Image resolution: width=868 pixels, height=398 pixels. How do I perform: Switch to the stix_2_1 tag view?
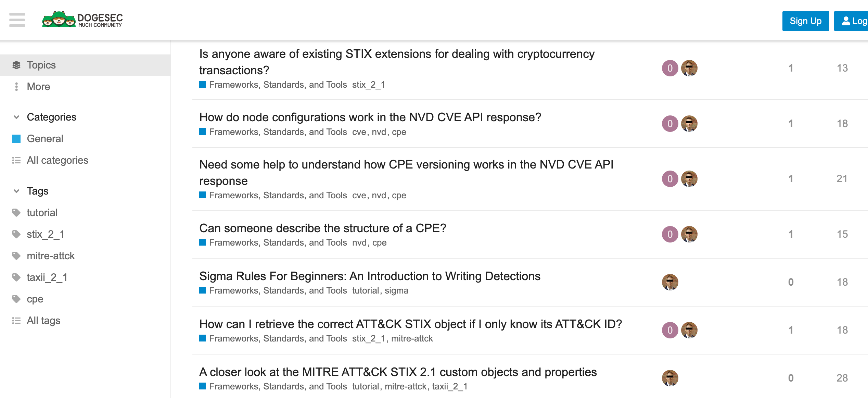[45, 234]
